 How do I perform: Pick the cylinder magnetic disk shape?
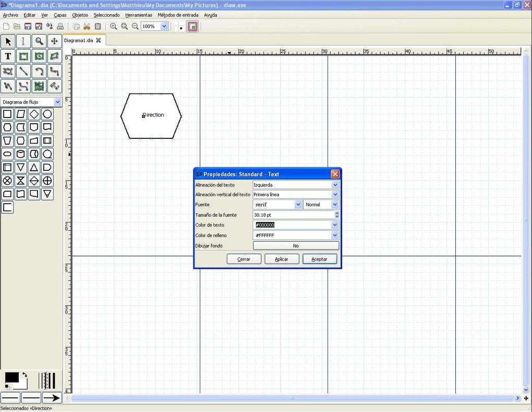click(21, 154)
